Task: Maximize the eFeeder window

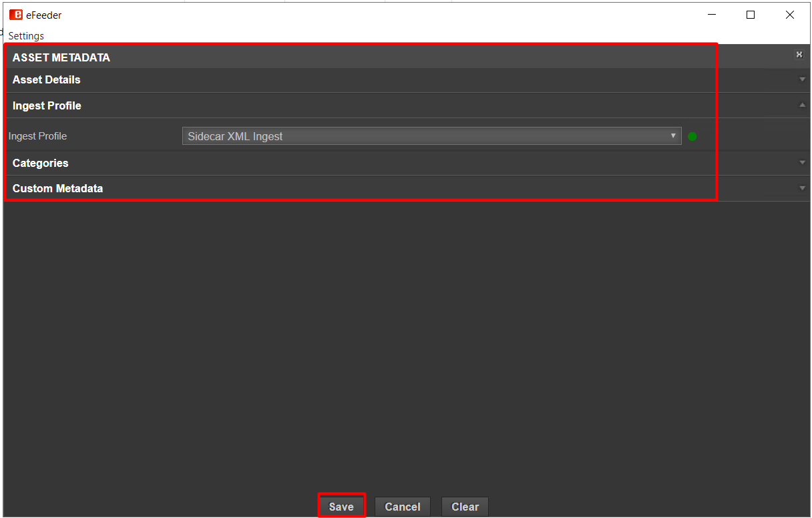Action: pos(751,15)
